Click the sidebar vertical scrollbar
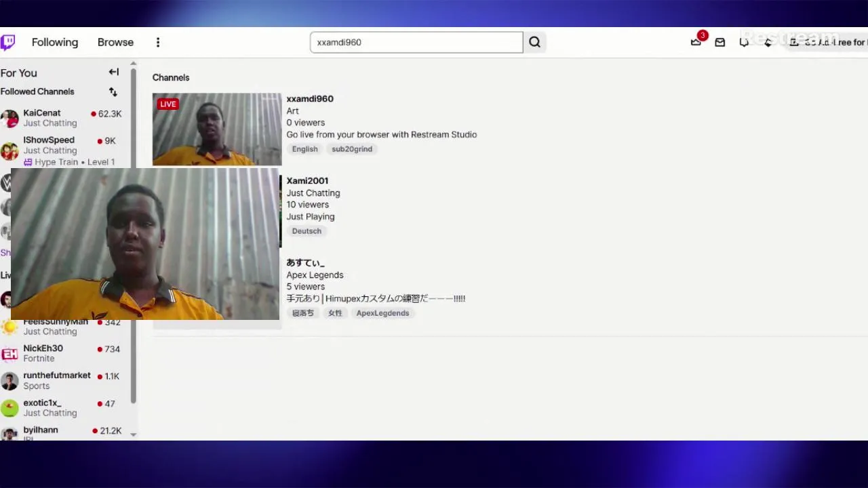 pyautogui.click(x=134, y=236)
